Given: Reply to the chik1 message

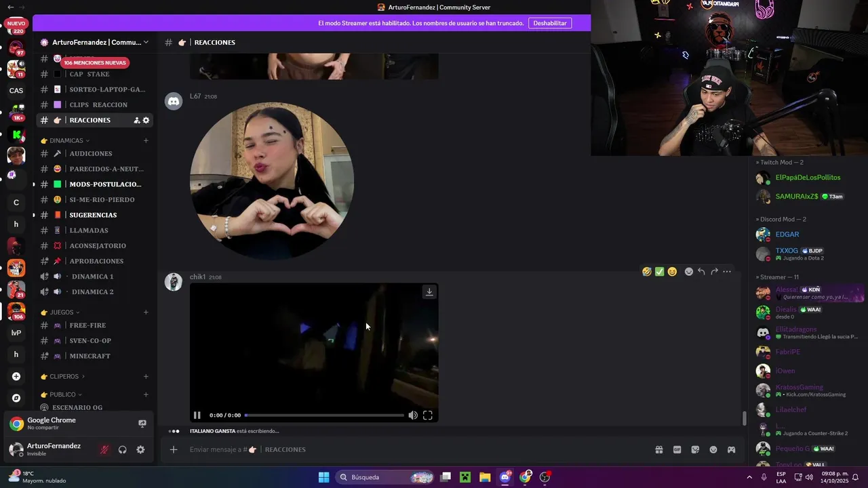Looking at the screenshot, I should (x=701, y=272).
